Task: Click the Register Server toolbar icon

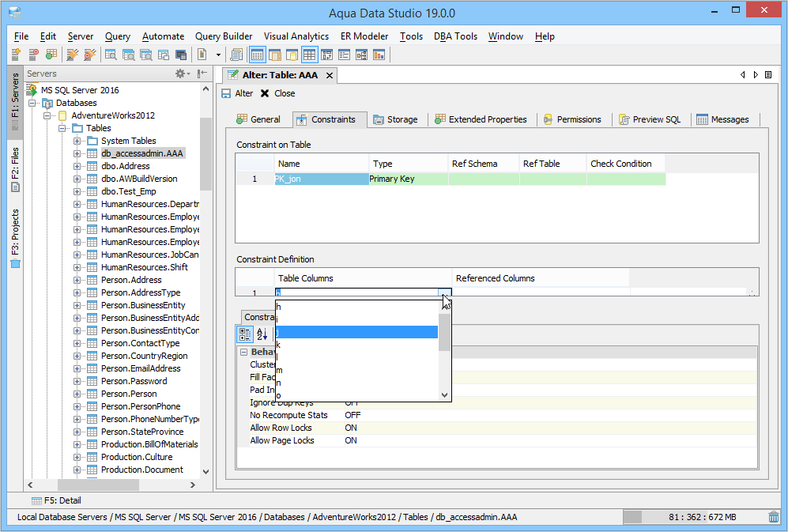Action: coord(16,55)
